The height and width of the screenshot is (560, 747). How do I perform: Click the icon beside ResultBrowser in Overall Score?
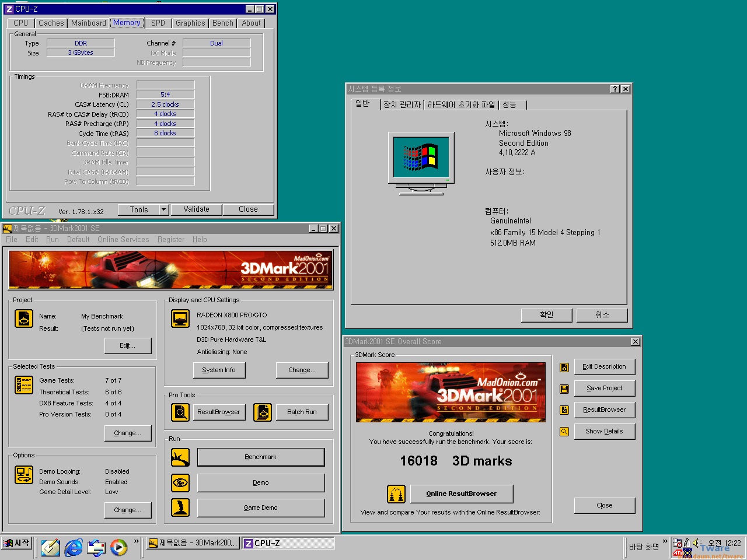(564, 410)
